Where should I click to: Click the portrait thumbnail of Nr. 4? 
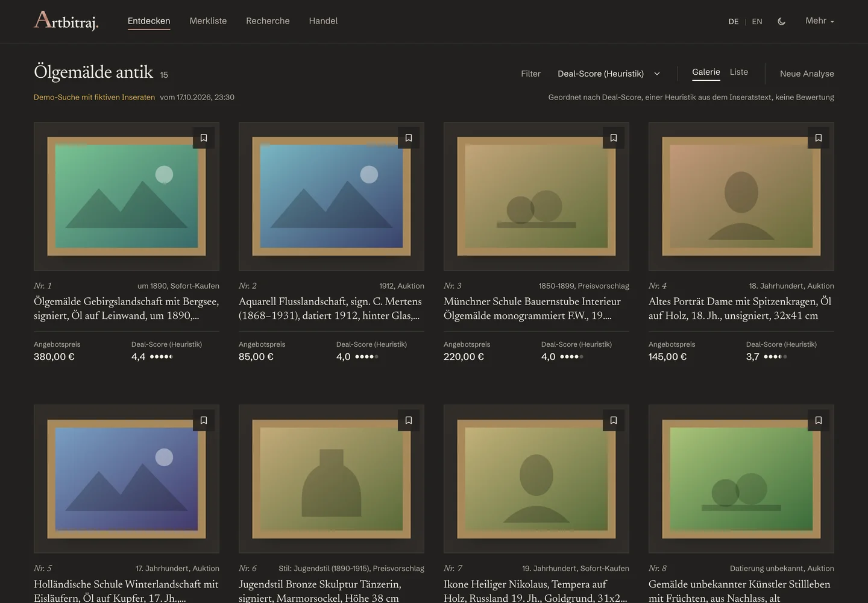(x=741, y=197)
